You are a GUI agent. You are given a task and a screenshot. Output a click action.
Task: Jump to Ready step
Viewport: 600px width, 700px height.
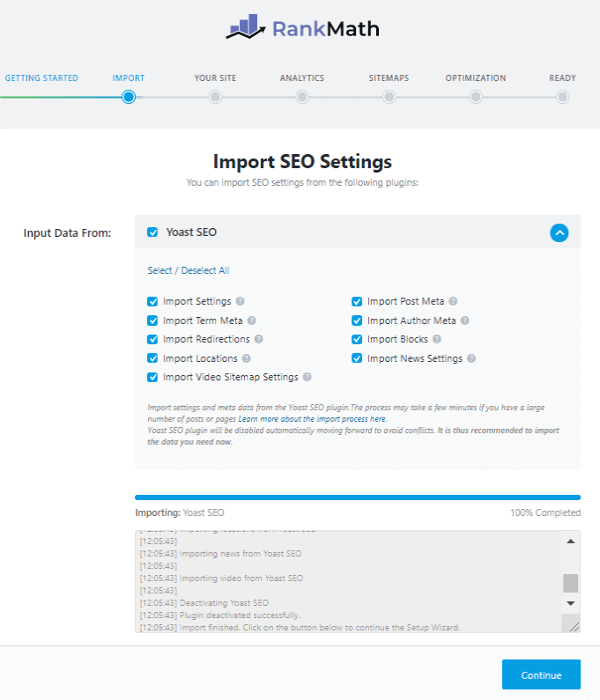[x=562, y=78]
